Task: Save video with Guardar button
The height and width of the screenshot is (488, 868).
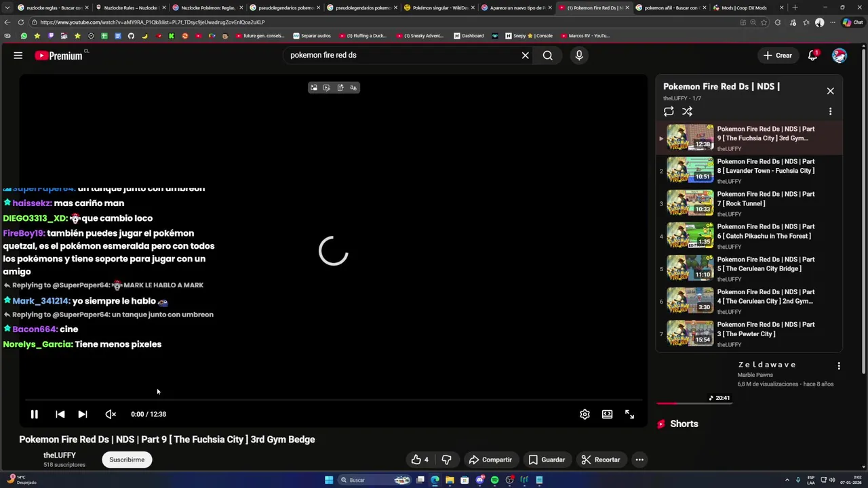Action: tap(547, 460)
